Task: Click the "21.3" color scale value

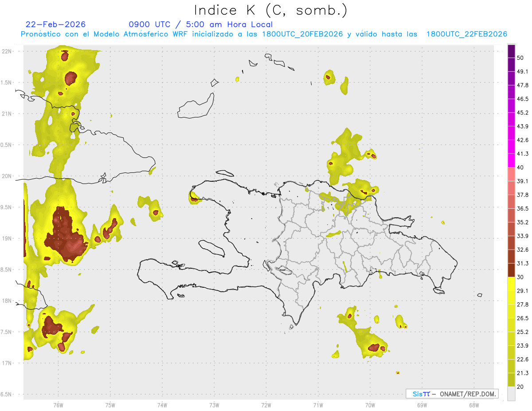Action: coord(523,373)
